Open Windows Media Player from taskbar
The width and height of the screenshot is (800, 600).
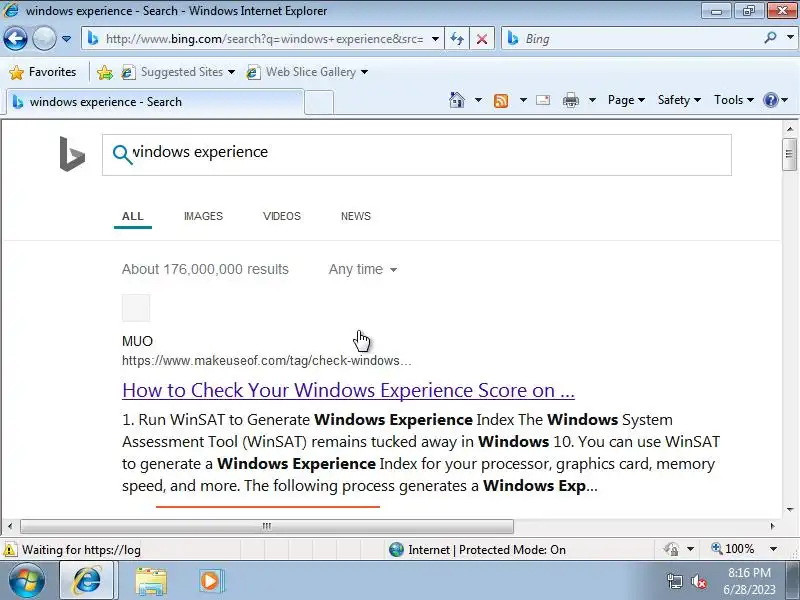click(x=211, y=581)
